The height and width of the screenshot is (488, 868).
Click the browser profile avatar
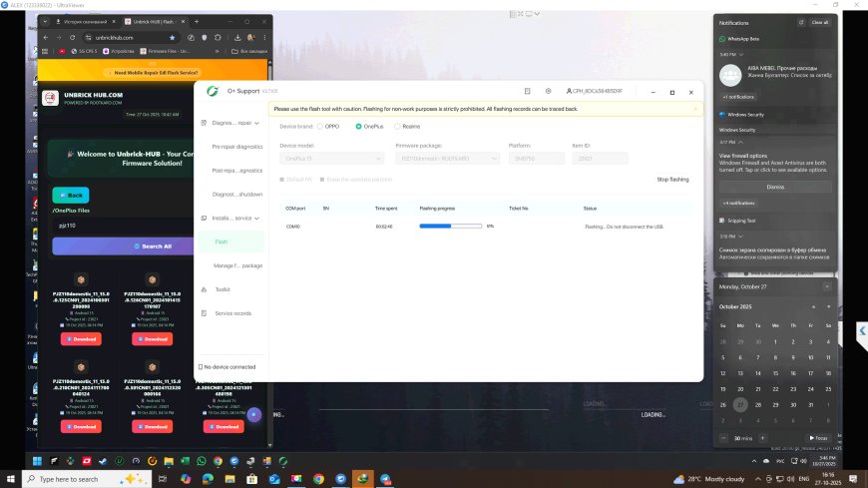coord(251,38)
